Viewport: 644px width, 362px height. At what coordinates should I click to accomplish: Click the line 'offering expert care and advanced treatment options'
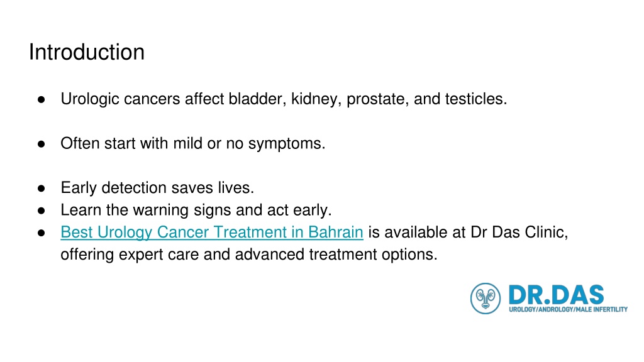[x=249, y=255]
